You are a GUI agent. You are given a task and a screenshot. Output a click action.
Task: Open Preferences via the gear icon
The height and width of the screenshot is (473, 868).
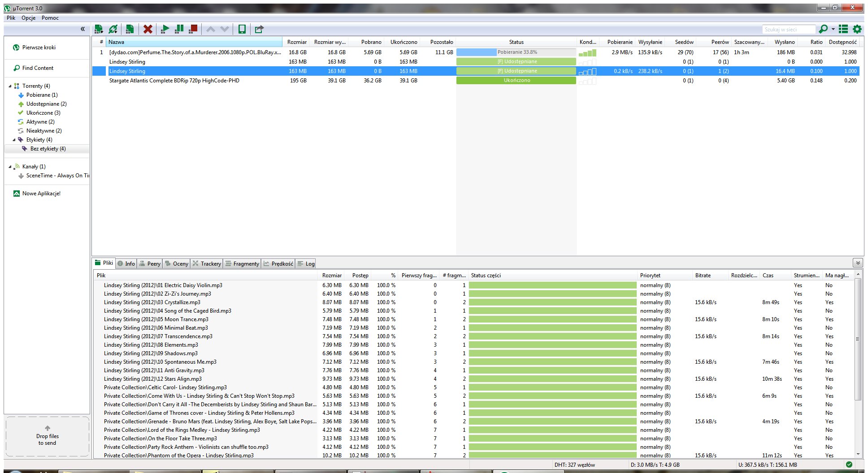[x=857, y=29]
